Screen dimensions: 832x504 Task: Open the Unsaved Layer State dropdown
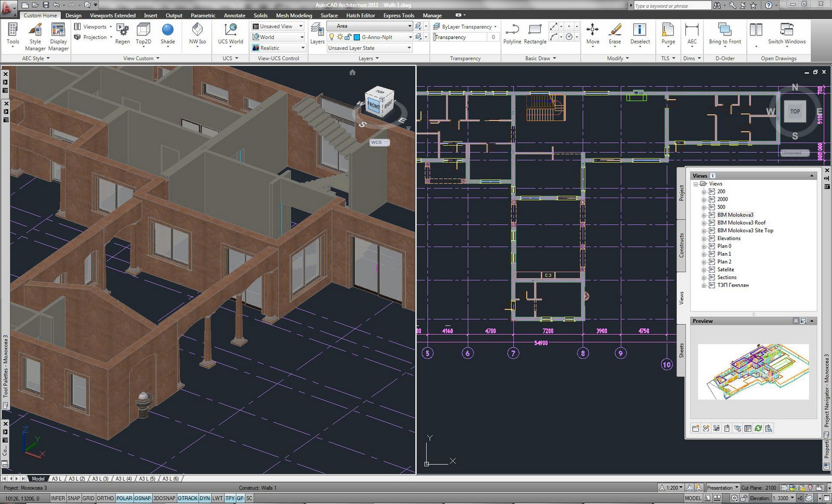(x=409, y=48)
